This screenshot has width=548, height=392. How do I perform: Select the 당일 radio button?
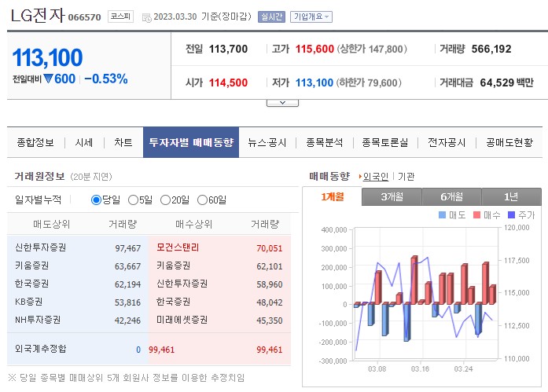(96, 200)
